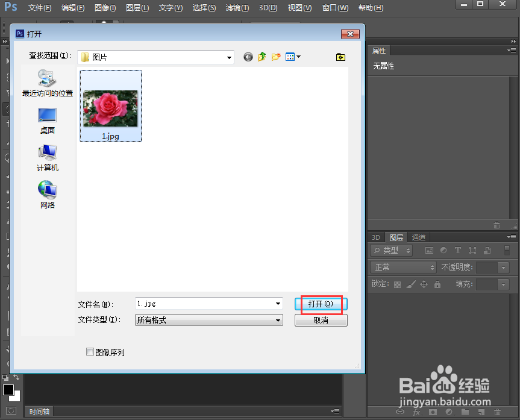Open the 图像(I) menu

click(105, 8)
